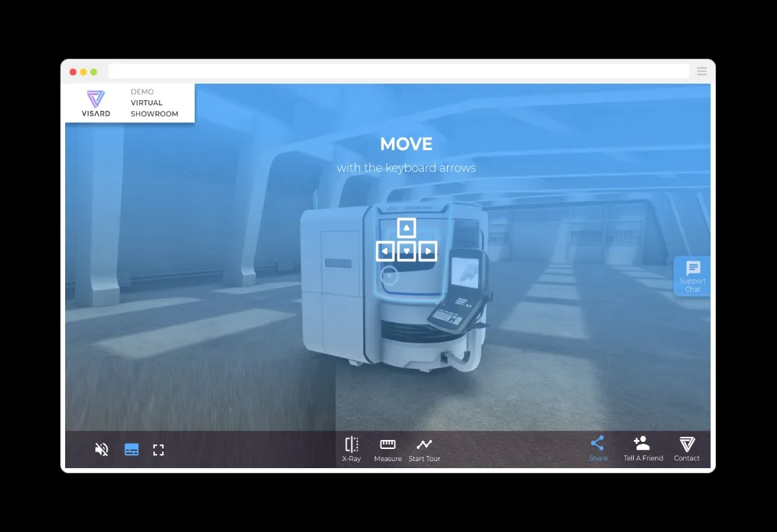Select the Measure ruler tool
The width and height of the screenshot is (777, 532).
[388, 450]
